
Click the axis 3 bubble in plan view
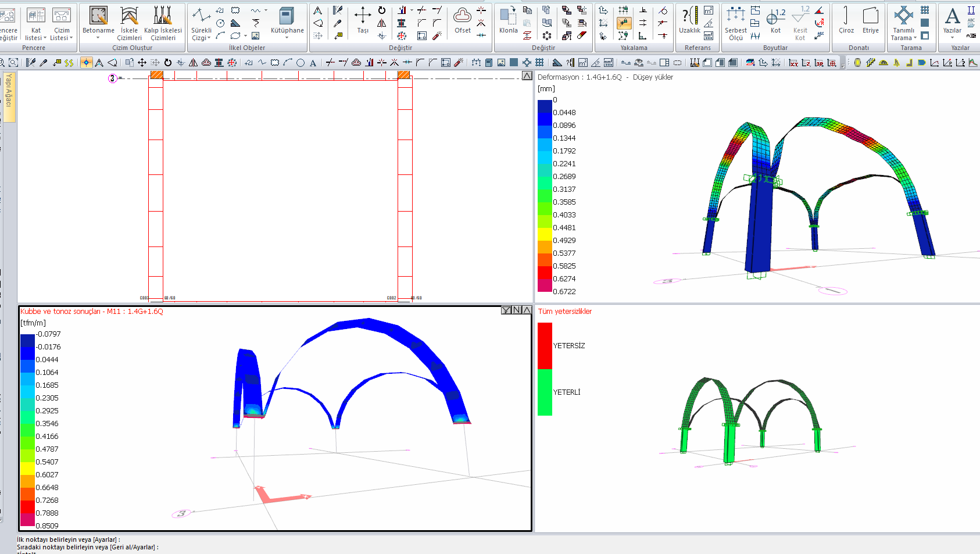(x=112, y=78)
